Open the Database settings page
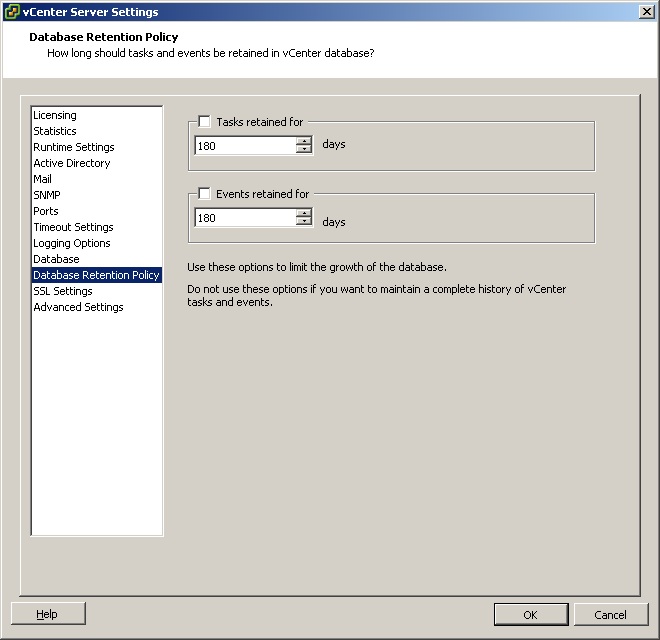660x640 pixels. tap(97, 259)
